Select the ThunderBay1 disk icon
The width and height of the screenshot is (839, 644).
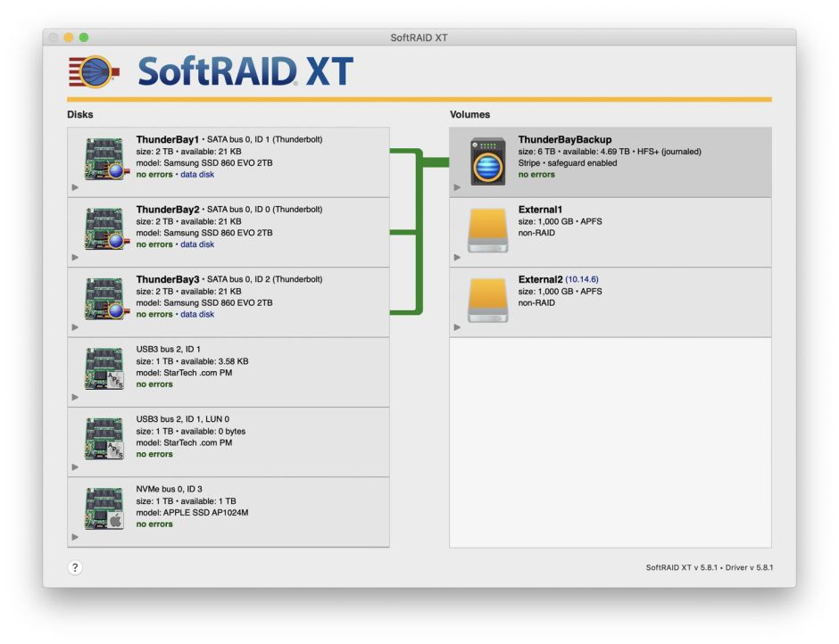point(104,157)
